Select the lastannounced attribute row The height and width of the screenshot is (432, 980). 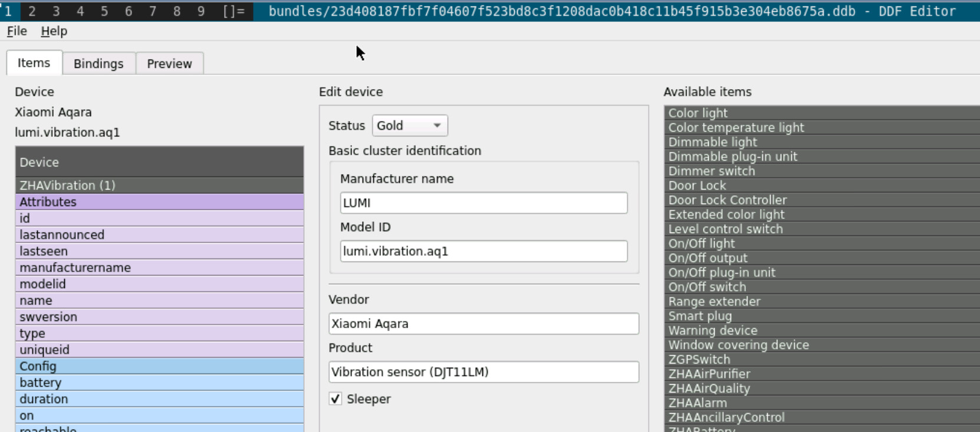[x=160, y=235]
